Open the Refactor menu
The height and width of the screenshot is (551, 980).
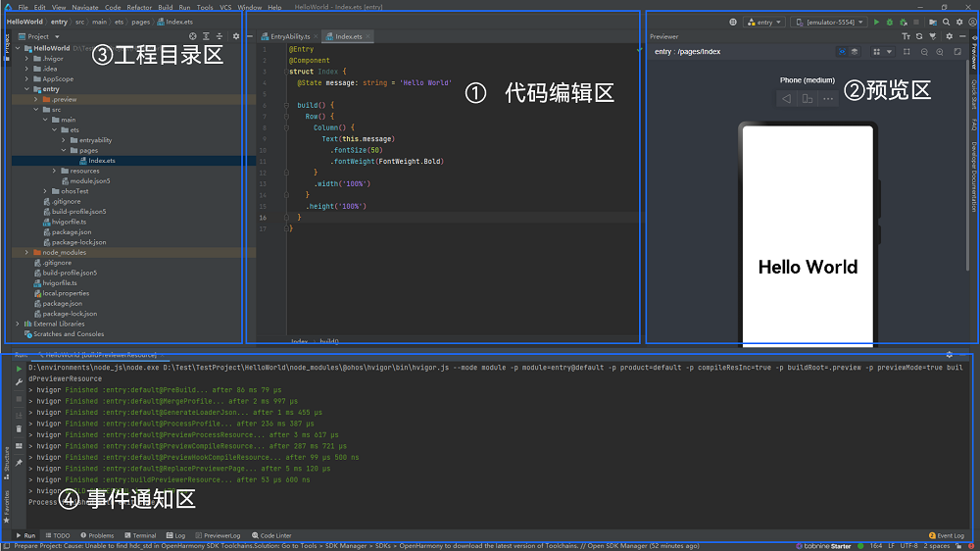(139, 8)
